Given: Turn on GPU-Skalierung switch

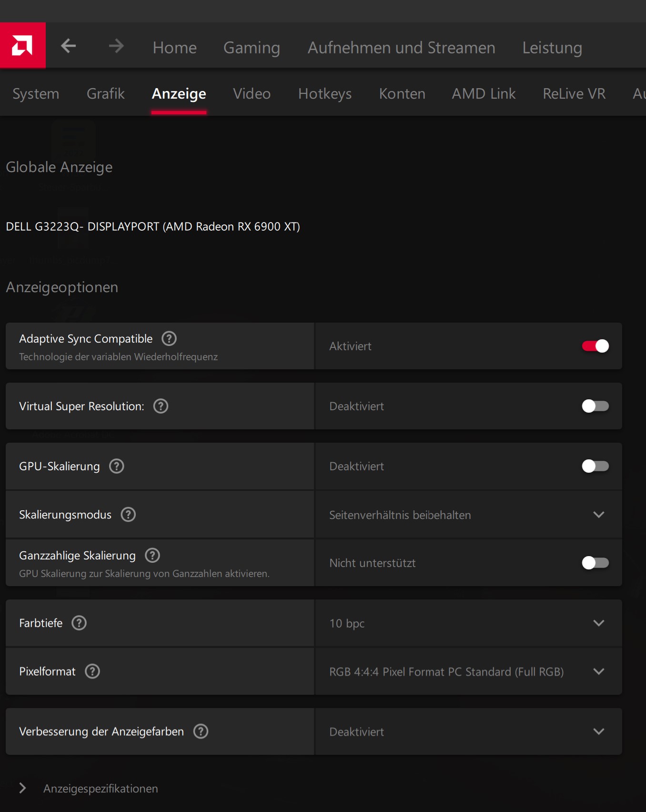Looking at the screenshot, I should point(596,466).
